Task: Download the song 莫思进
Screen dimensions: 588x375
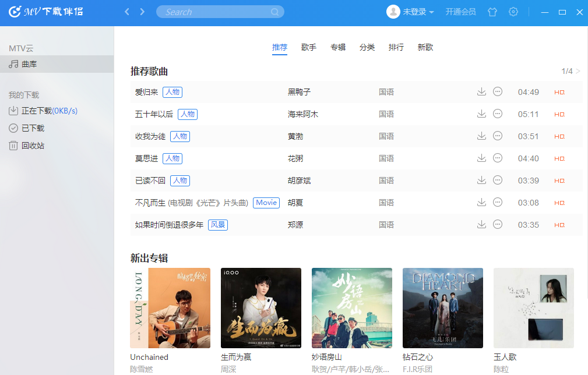Action: pos(481,158)
